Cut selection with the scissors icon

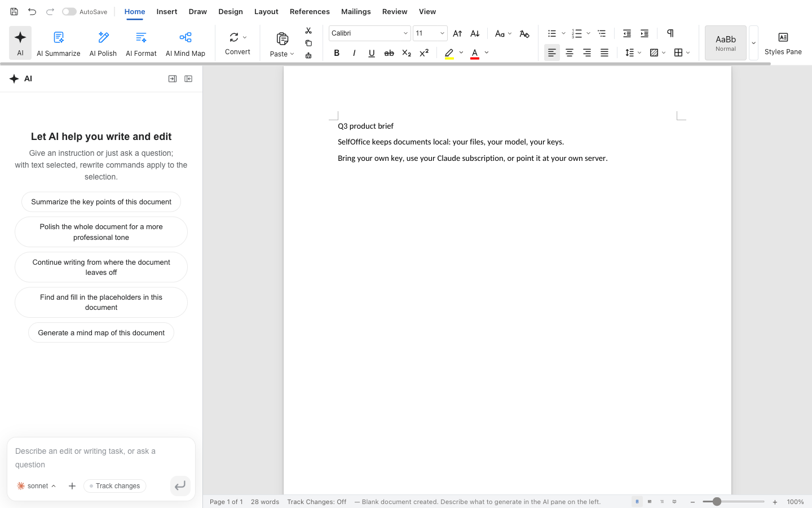(x=308, y=30)
